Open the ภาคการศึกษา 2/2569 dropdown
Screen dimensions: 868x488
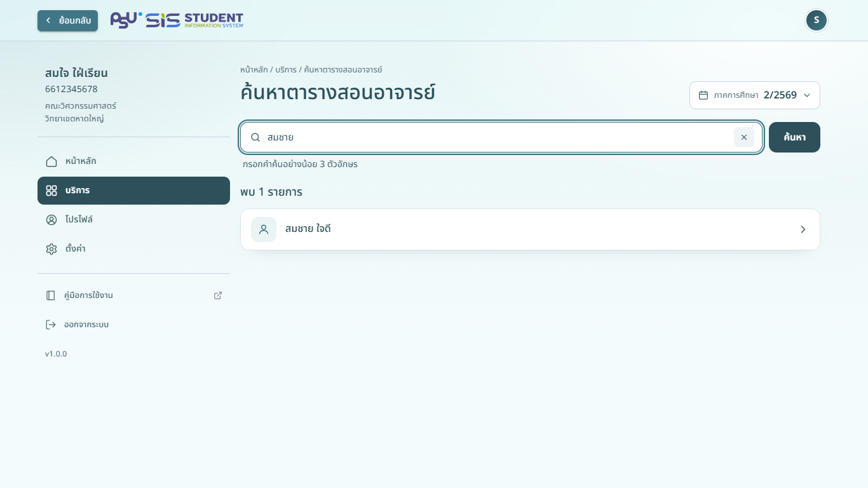pyautogui.click(x=755, y=95)
